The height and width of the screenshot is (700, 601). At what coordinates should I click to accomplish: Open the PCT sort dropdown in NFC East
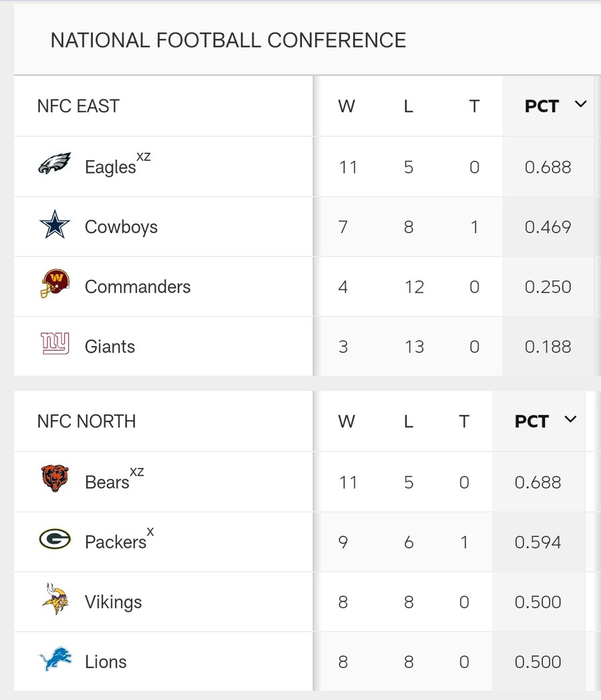pos(580,105)
